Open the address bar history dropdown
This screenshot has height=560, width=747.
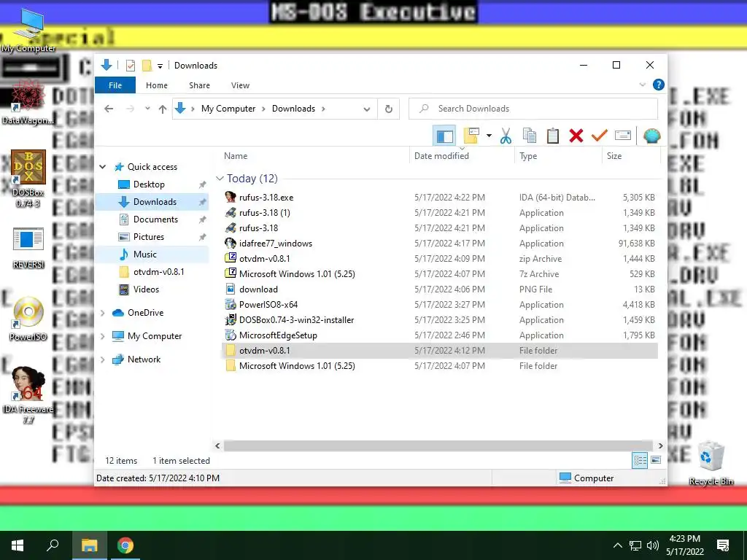tap(366, 109)
